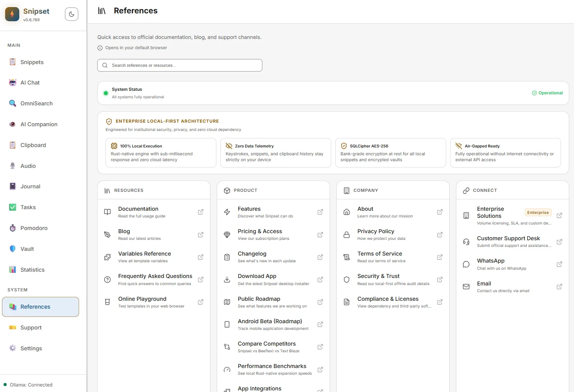Click Variables Reference puzzle icon

107,257
